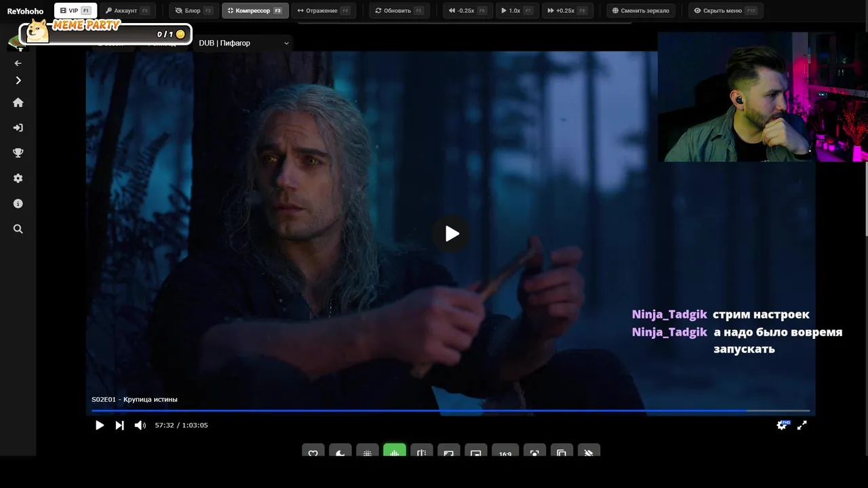Click the sidebar login arrow icon
Screen dimensions: 868x488
tap(18, 127)
